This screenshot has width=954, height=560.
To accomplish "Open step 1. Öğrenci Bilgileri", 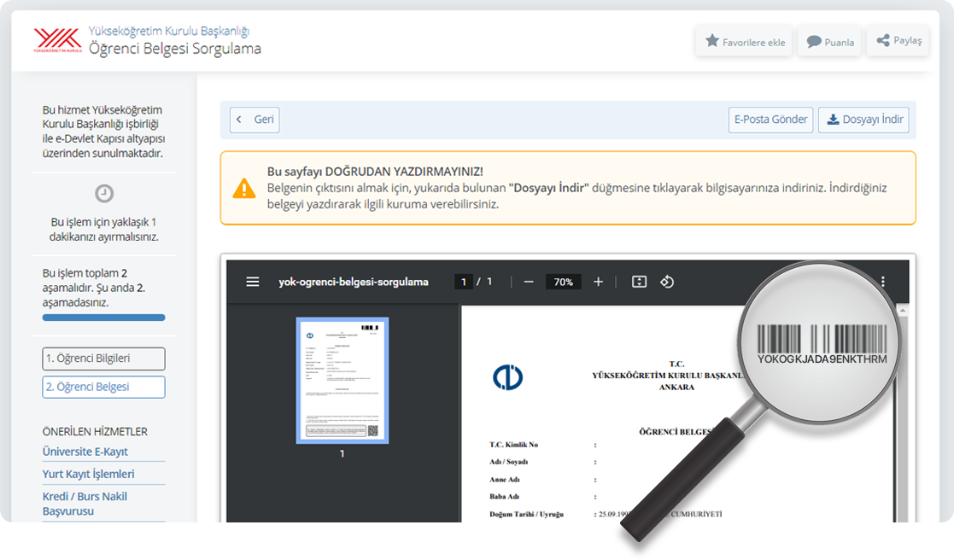I will (x=103, y=359).
